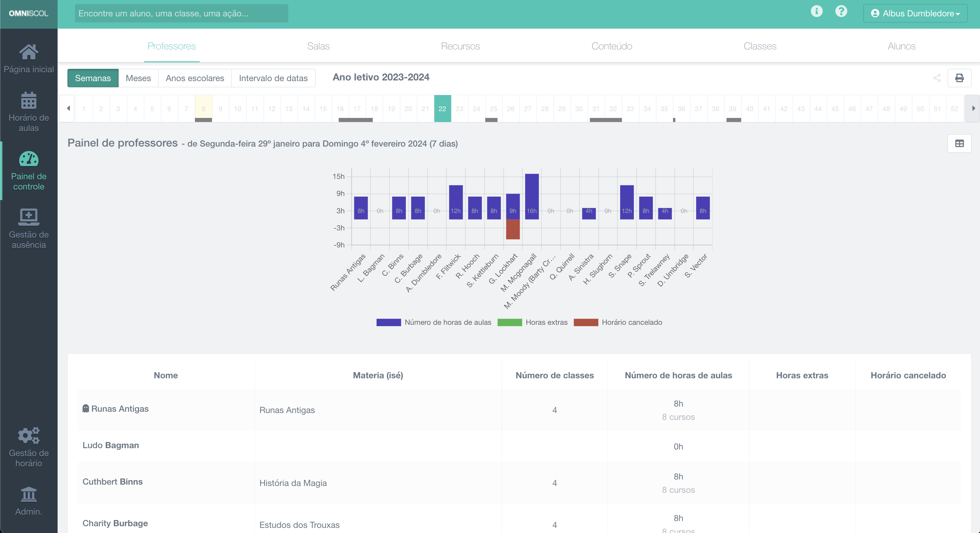This screenshot has height=533, width=980.
Task: Click the print icon button
Action: point(959,78)
